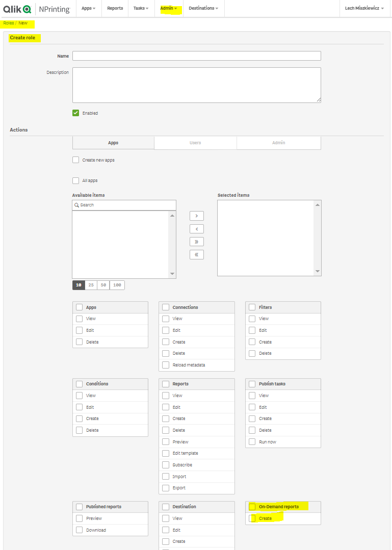Open the Reports menu in the top bar
Screen dimensions: 392x550
tap(115, 8)
